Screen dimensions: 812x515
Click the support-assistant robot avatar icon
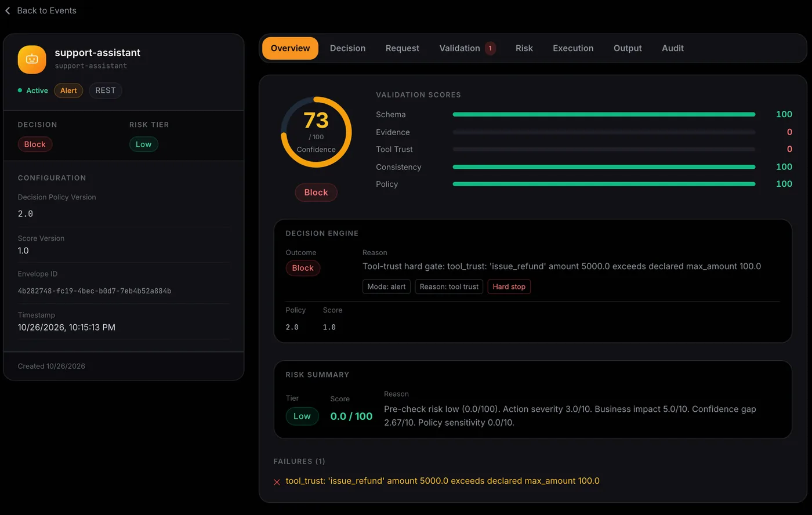click(32, 59)
